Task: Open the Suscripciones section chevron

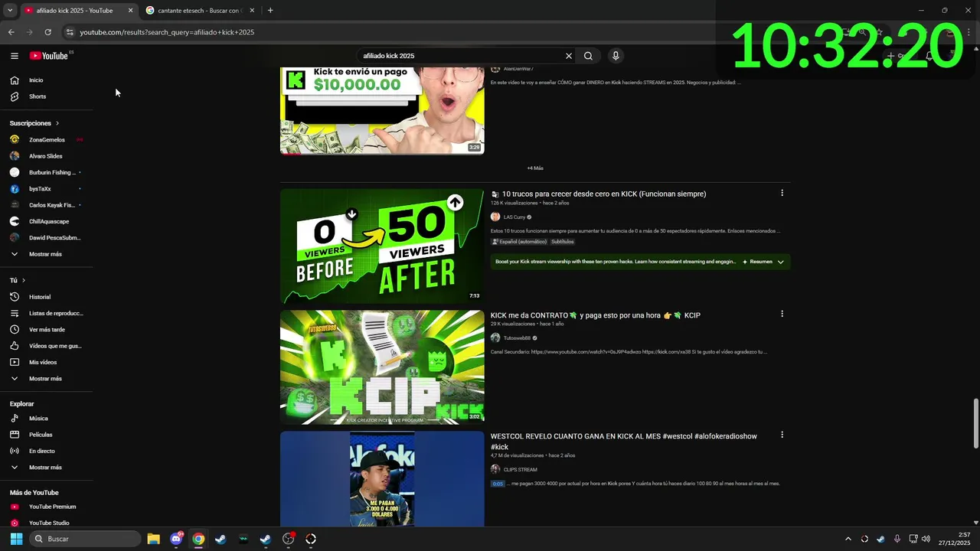Action: point(57,123)
